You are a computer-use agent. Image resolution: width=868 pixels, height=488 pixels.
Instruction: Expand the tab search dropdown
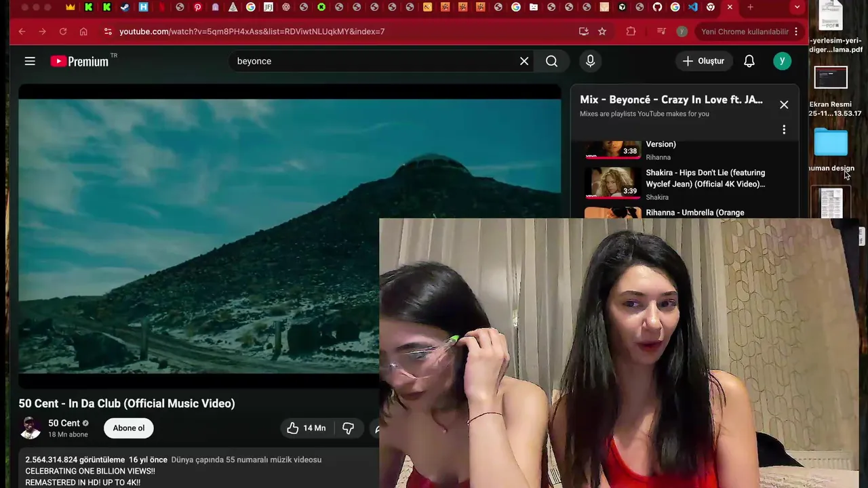[x=797, y=7]
